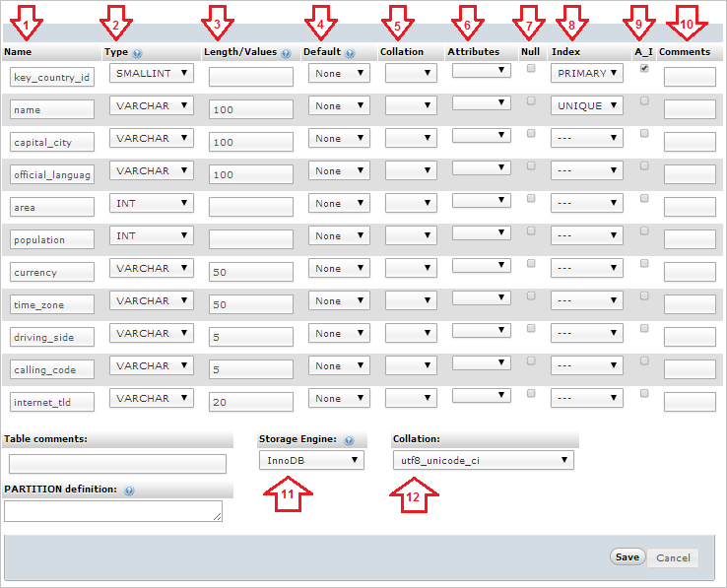Click the Length/Values field for driving_side

pos(250,338)
